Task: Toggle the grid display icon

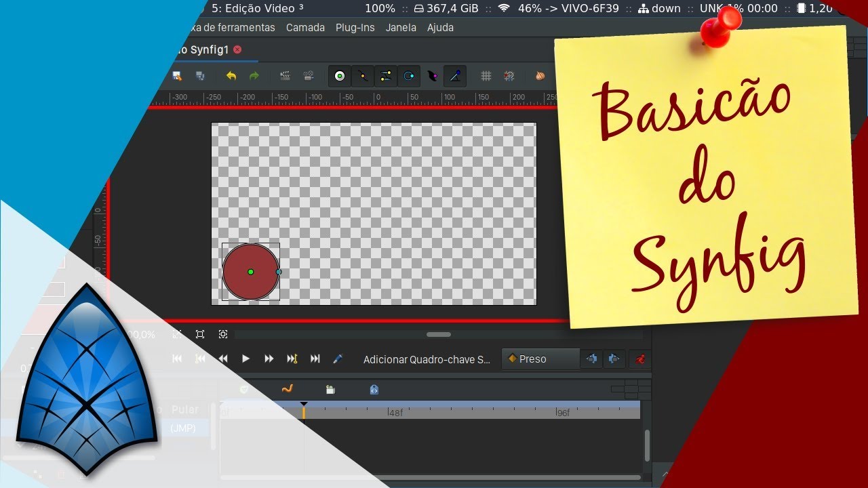Action: pyautogui.click(x=486, y=76)
